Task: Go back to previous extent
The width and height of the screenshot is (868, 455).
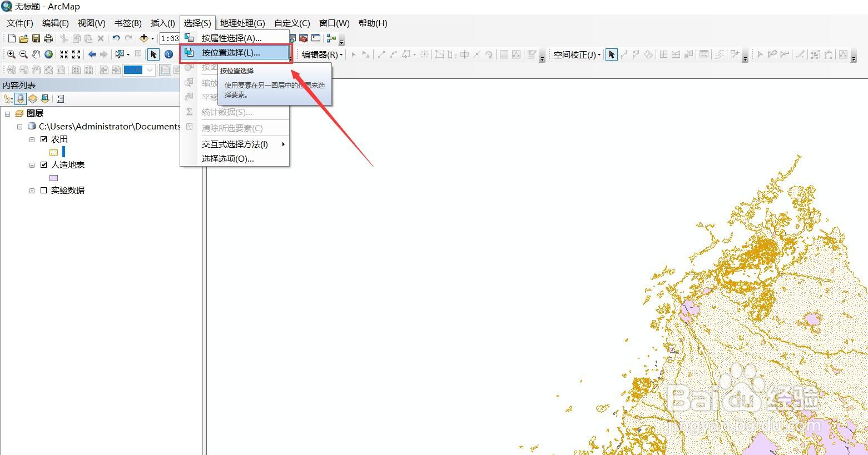Action: coord(92,54)
